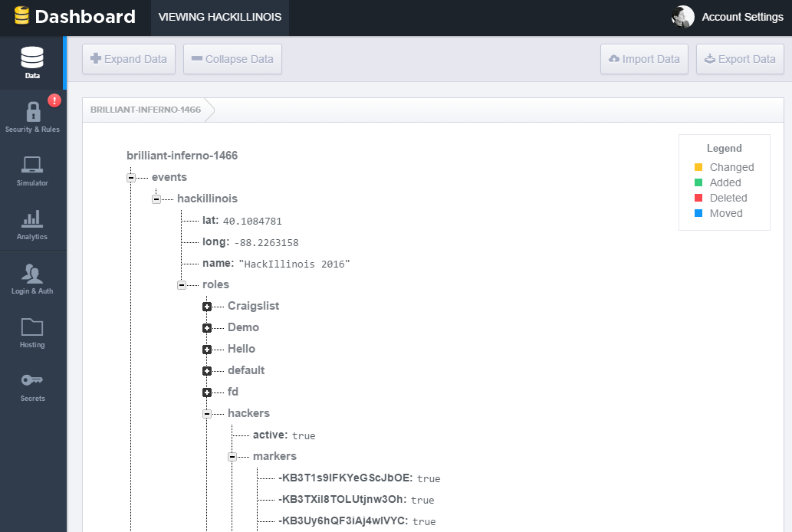Screen dimensions: 792x532
Task: Select the roles tree label
Action: [x=215, y=284]
